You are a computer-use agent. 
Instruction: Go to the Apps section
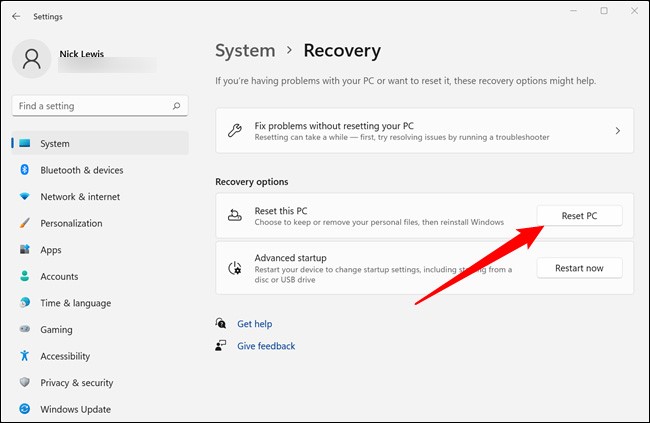point(50,250)
